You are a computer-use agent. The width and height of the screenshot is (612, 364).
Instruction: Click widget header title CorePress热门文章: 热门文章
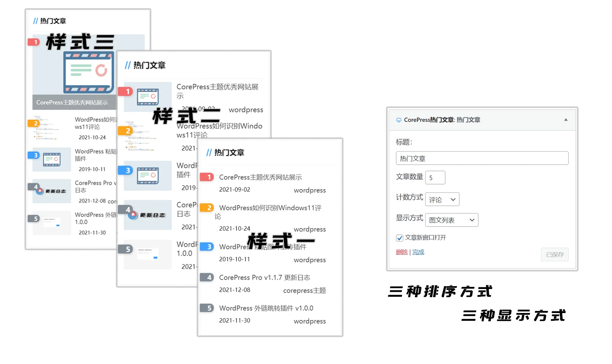click(x=442, y=120)
